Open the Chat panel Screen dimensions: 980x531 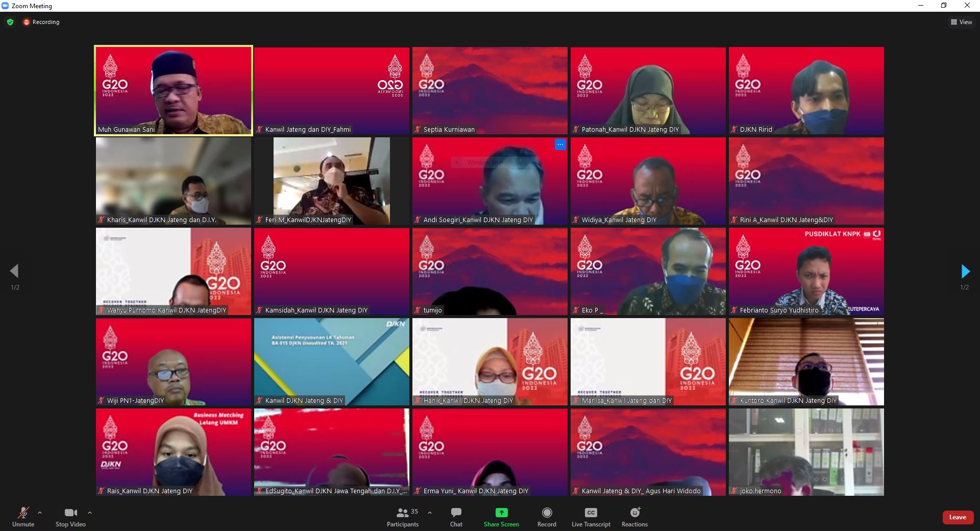456,516
